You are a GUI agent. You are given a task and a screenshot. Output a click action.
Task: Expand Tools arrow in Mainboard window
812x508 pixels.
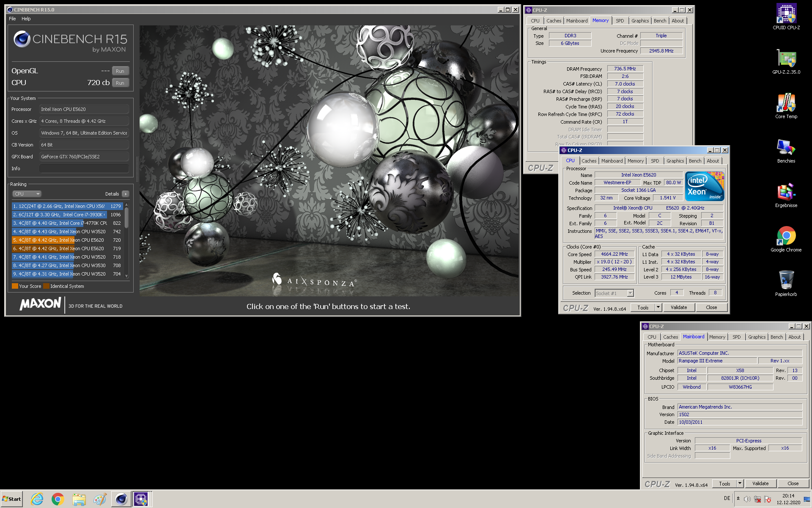[740, 484]
